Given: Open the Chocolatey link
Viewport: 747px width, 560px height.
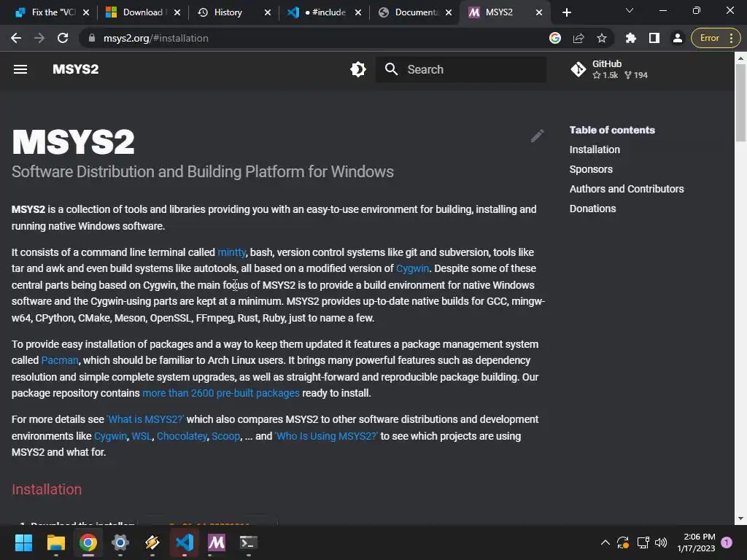Looking at the screenshot, I should (x=182, y=436).
